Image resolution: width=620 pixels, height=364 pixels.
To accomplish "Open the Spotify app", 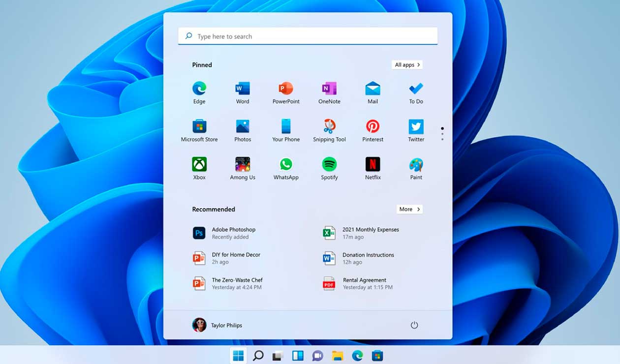I will point(329,169).
